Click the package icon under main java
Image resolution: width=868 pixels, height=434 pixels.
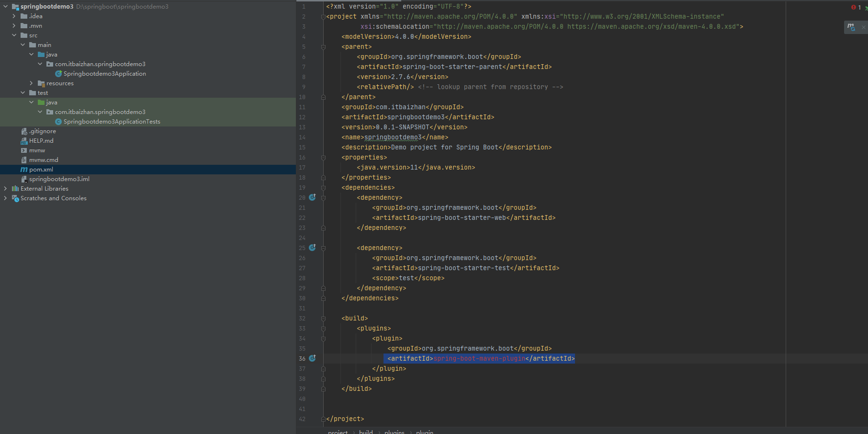click(50, 64)
